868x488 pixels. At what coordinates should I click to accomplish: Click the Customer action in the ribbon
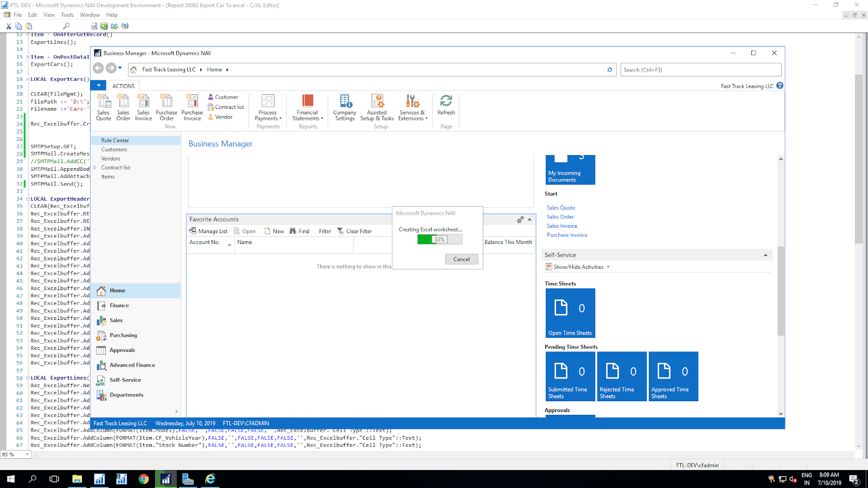[x=223, y=97]
